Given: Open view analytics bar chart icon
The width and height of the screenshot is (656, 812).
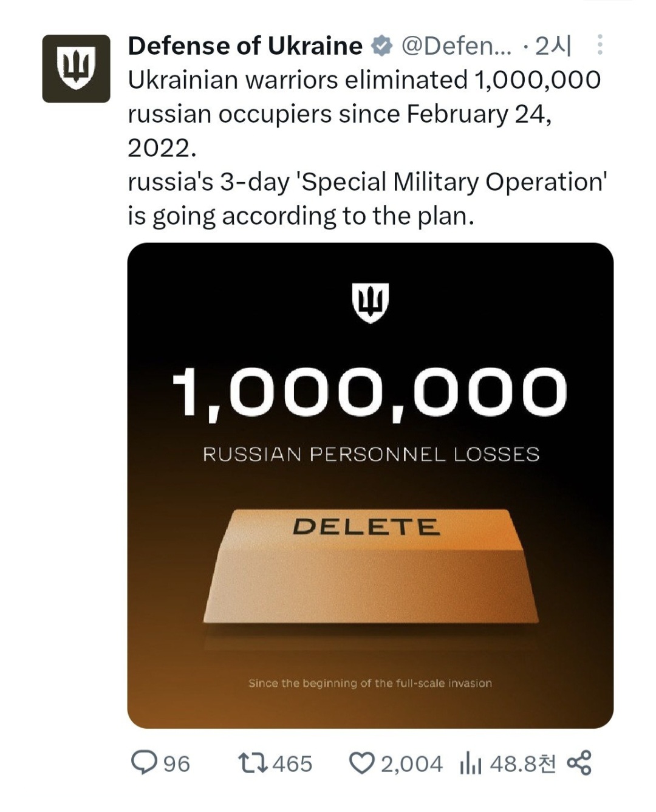Looking at the screenshot, I should pyautogui.click(x=471, y=763).
